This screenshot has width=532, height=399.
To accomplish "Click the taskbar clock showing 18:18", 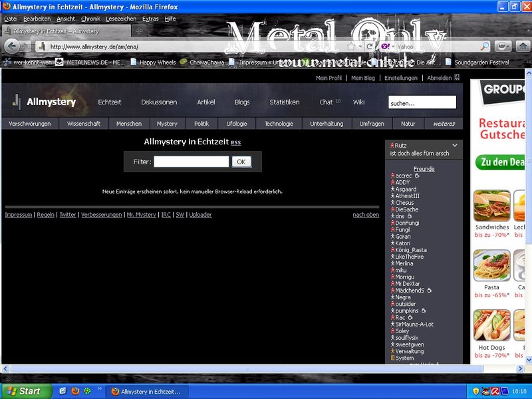I will 519,391.
